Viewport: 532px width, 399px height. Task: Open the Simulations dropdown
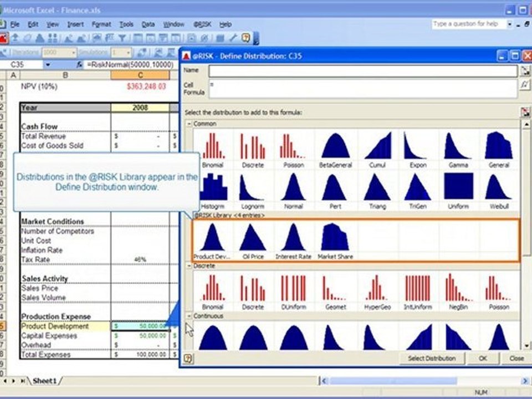(x=128, y=52)
